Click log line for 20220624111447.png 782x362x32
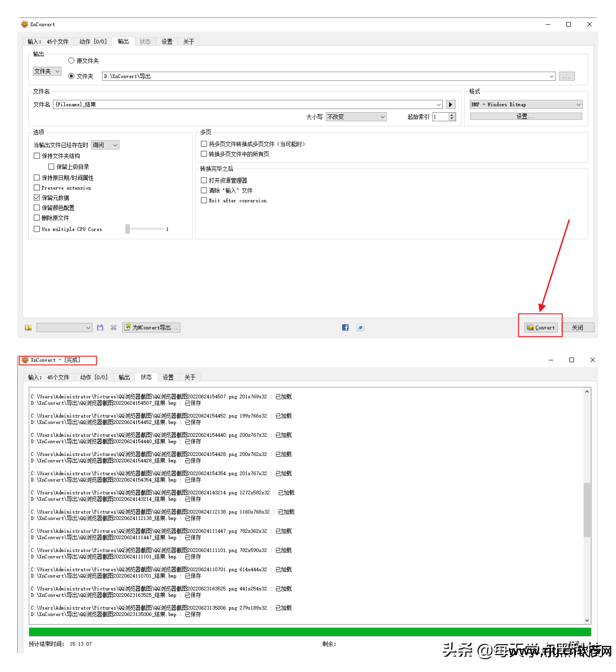This screenshot has width=616, height=672. [x=161, y=531]
